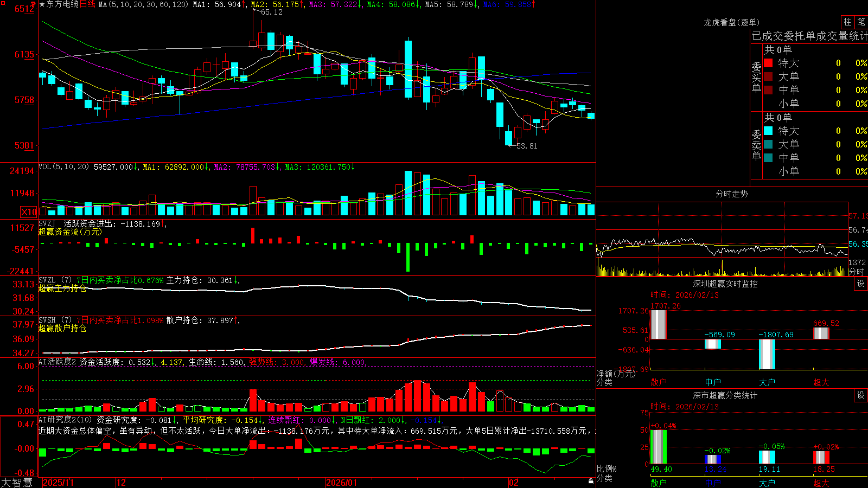This screenshot has height=488, width=868.
Task: Click the 53.81 low price annotation
Action: coord(527,146)
